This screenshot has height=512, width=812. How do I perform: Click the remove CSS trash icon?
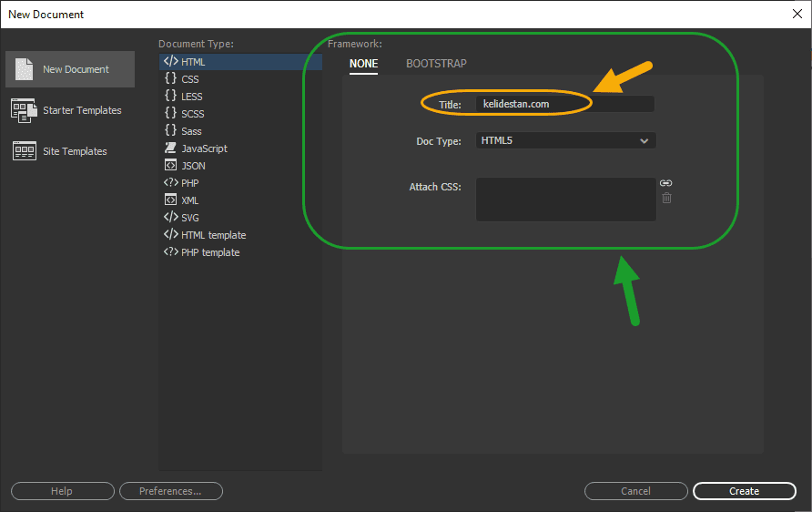[x=666, y=198]
